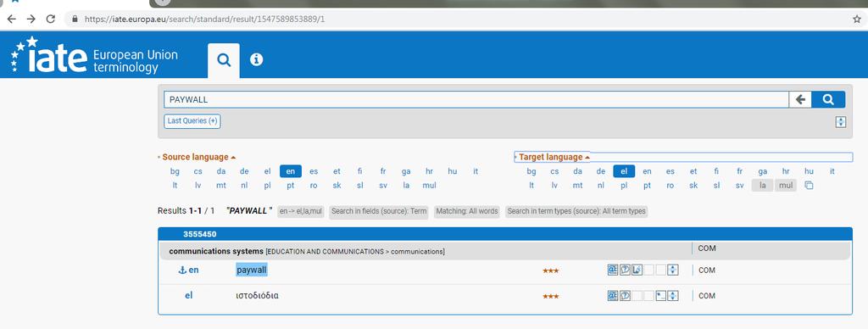Click the anchor icon beside en
Image resolution: width=868 pixels, height=329 pixels.
pos(181,270)
